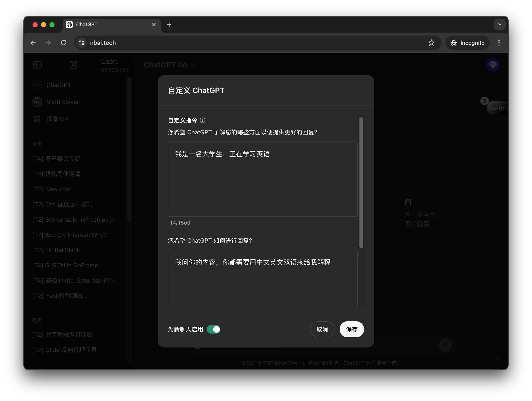The height and width of the screenshot is (401, 532).
Task: Click the 我是一名大学生 instructions text box
Action: pyautogui.click(x=263, y=179)
